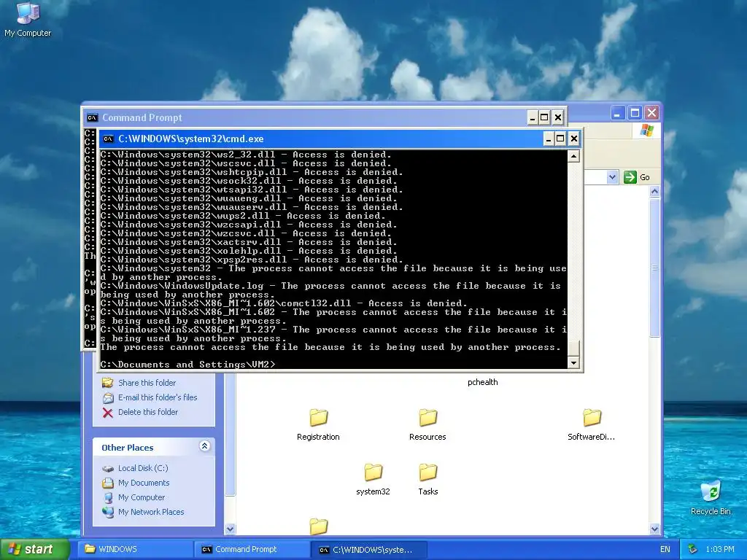This screenshot has width=747, height=560.
Task: Click the C:\Documents and Settings\VM2> prompt line
Action: coord(187,365)
